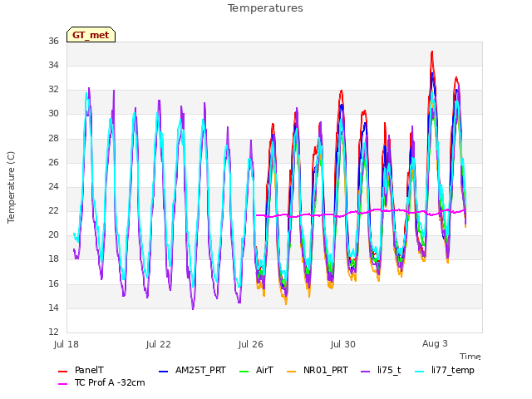Toggle NR01_PRT series in legend
Screen dimensions: 532x399
[318, 370]
